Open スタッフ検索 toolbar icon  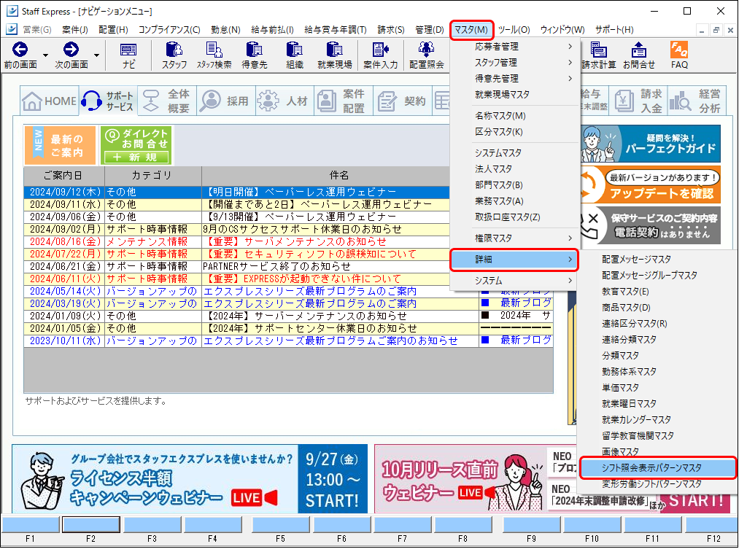coord(214,55)
